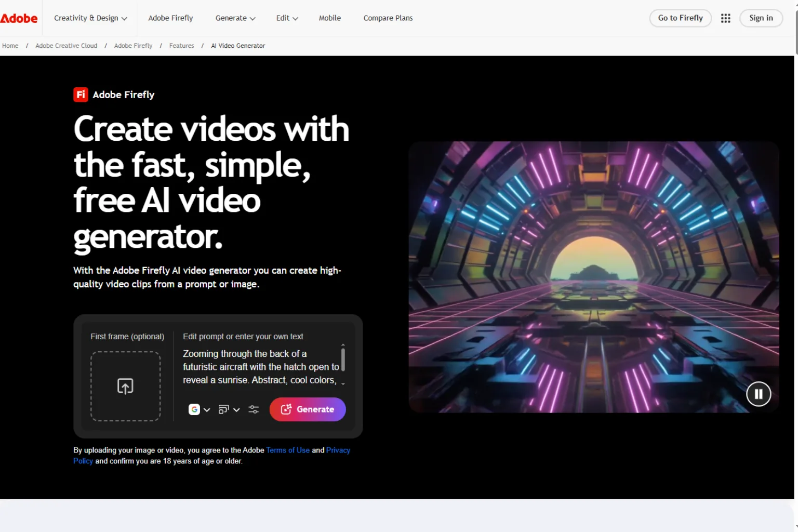
Task: Go to Home breadcrumb
Action: pyautogui.click(x=10, y=46)
